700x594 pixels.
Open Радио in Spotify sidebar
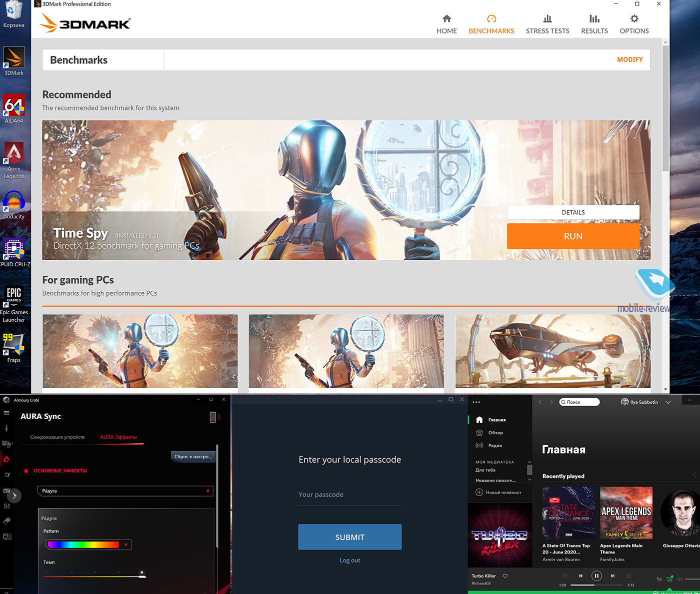495,445
